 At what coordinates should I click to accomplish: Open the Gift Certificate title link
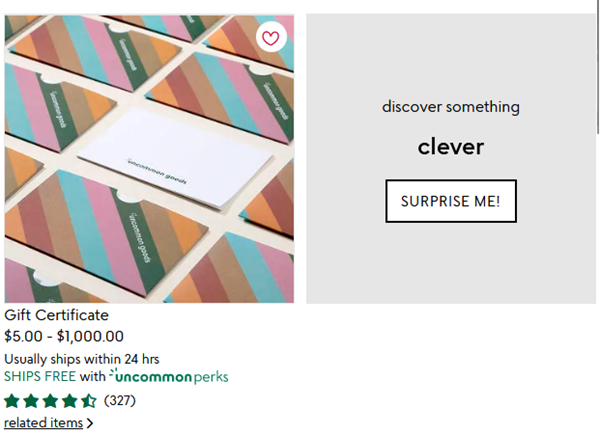[56, 315]
